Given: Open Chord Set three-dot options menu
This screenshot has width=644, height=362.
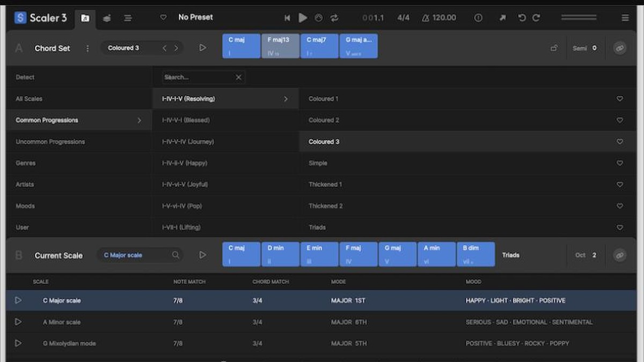Looking at the screenshot, I should 87,48.
